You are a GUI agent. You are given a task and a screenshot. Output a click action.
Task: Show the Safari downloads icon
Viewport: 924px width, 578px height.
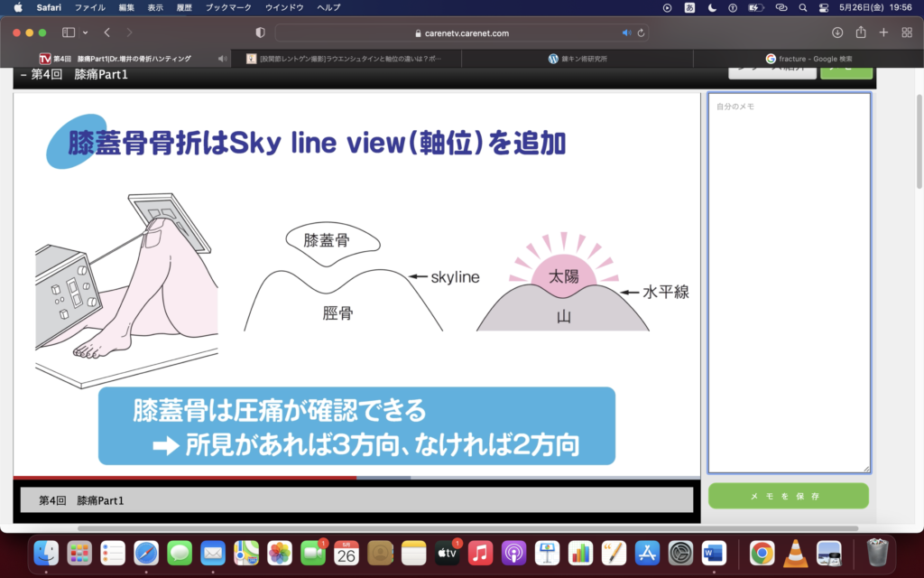[837, 33]
